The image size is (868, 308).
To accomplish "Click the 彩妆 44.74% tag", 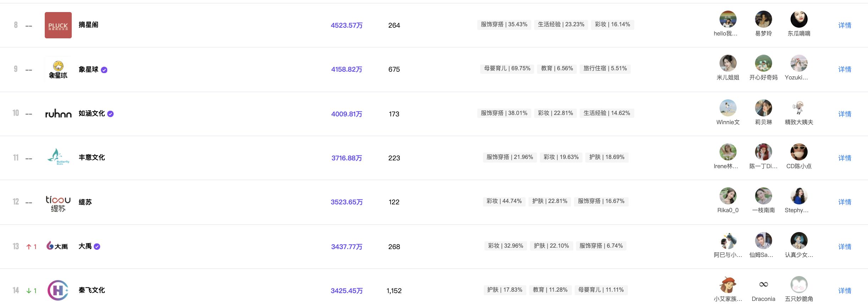I will tap(504, 201).
